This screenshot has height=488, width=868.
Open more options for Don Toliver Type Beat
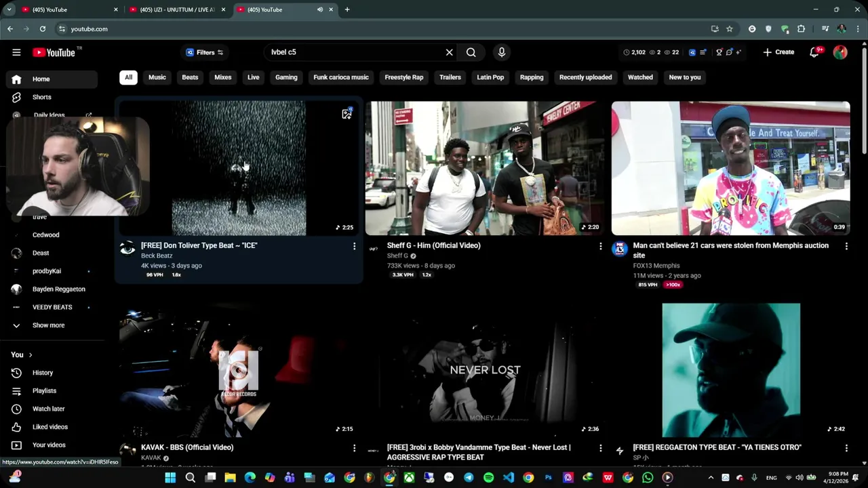(x=354, y=246)
